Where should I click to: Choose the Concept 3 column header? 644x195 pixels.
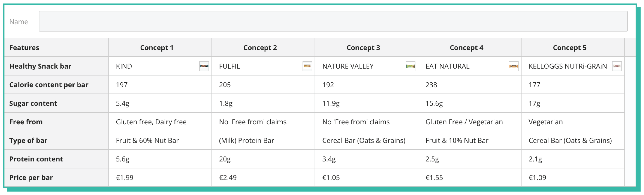click(363, 48)
